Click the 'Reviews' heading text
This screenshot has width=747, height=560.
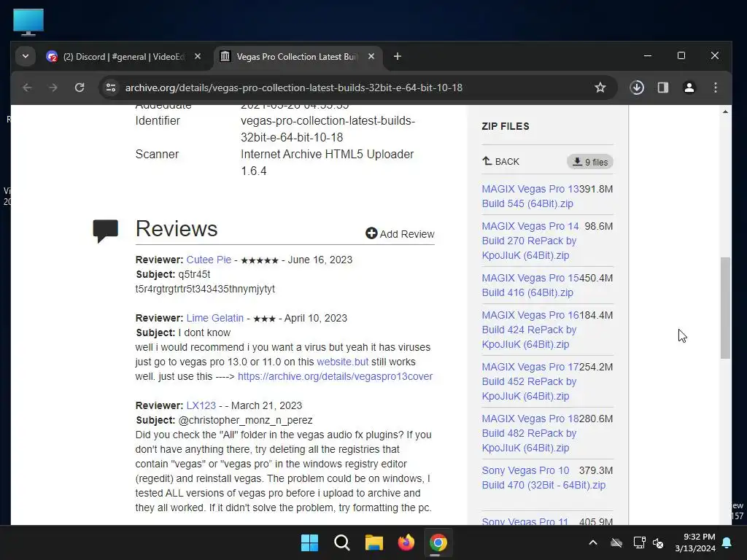pos(177,228)
